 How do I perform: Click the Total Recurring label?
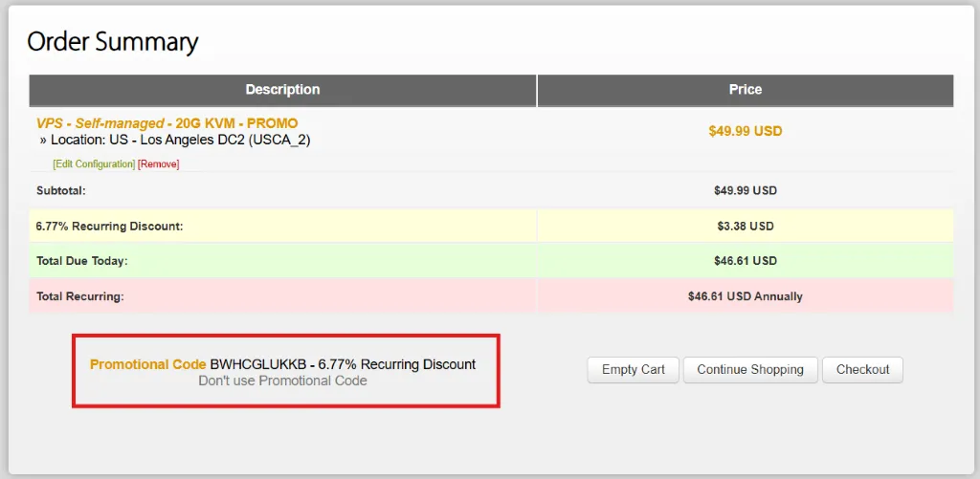pos(80,296)
